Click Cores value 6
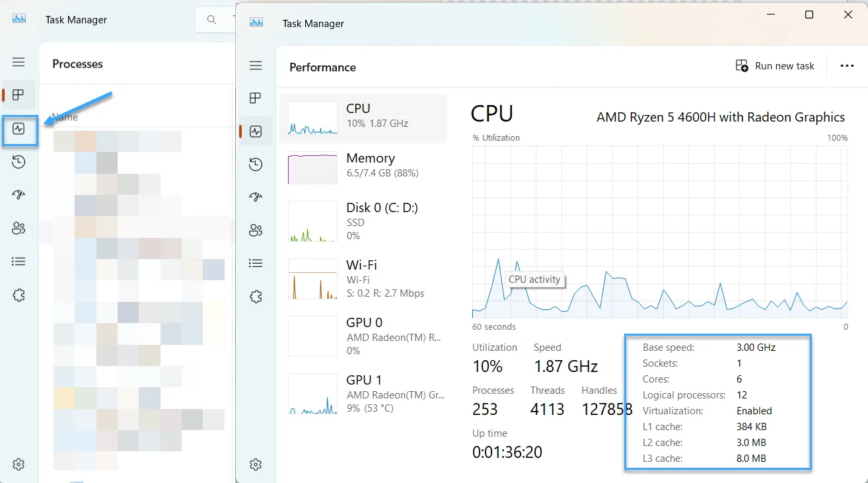 coord(739,379)
